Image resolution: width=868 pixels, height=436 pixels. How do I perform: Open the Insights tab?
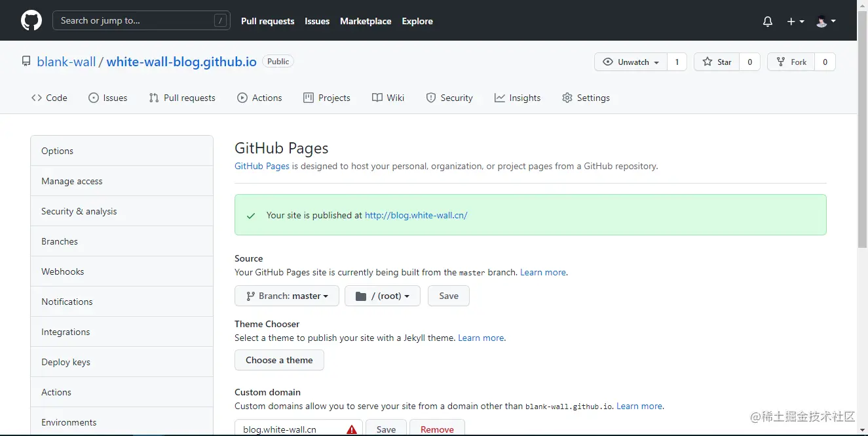pyautogui.click(x=518, y=98)
